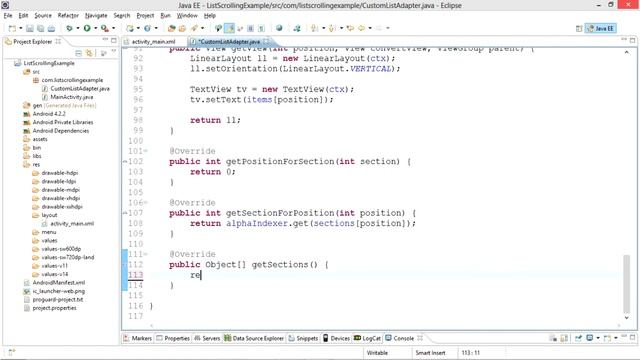
Task: Click the New Java Class toolbar icon
Action: click(x=147, y=28)
